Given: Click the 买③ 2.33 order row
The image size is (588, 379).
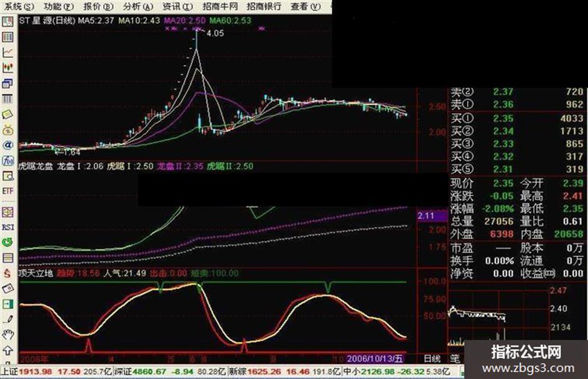Looking at the screenshot, I should tap(516, 144).
